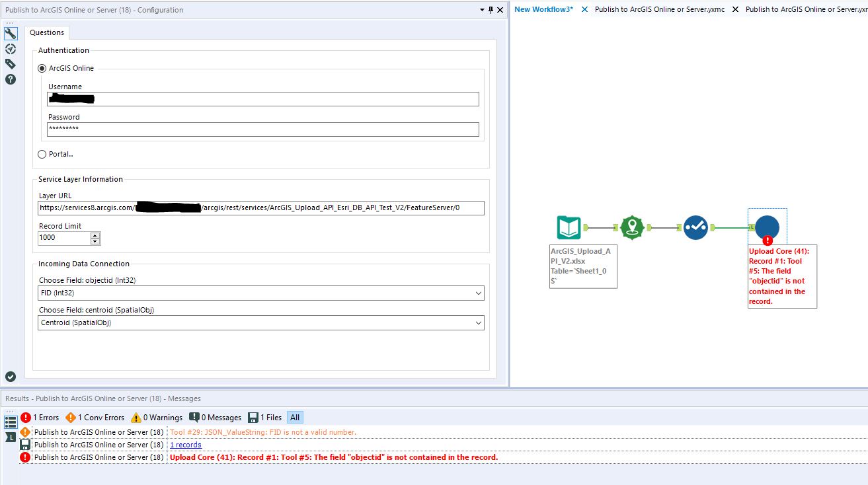Open the 1 records link
This screenshot has width=868, height=485.
pos(186,445)
